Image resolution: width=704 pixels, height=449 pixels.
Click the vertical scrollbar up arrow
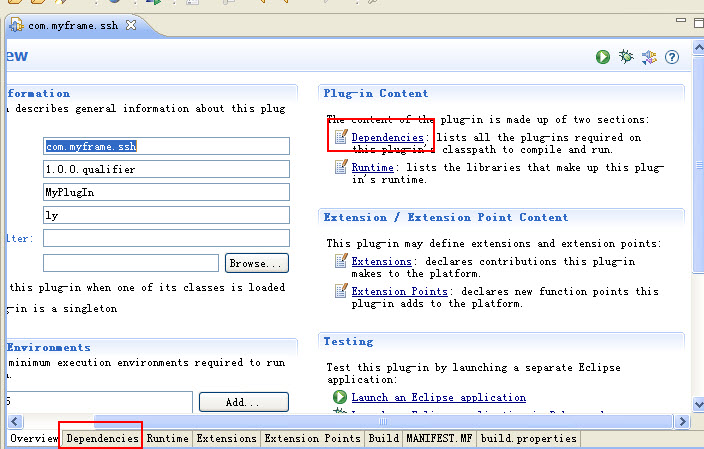click(698, 47)
